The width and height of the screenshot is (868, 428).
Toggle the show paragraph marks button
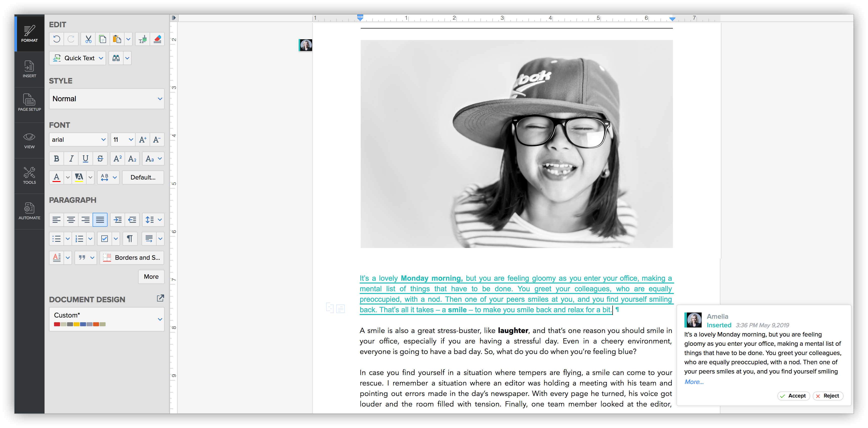[x=129, y=239]
